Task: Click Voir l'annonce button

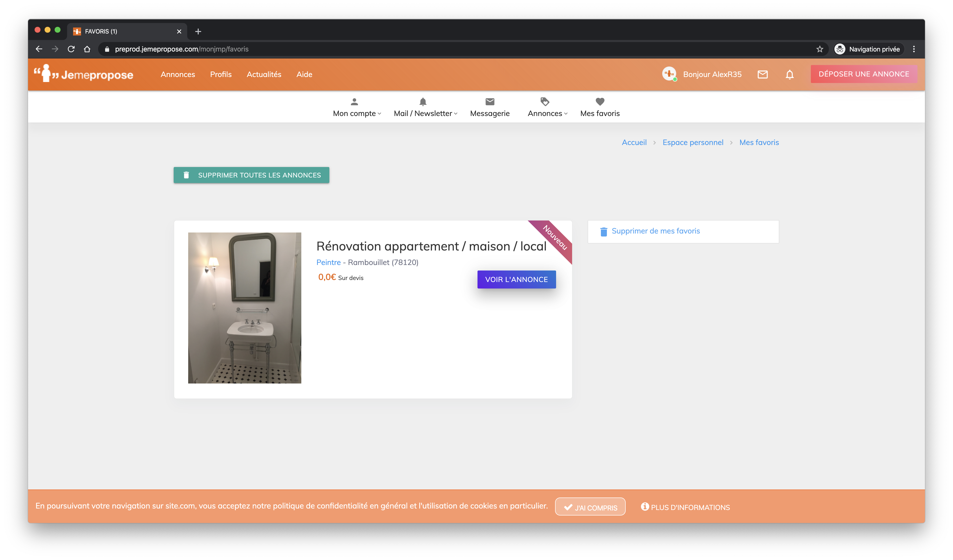Action: pyautogui.click(x=516, y=279)
